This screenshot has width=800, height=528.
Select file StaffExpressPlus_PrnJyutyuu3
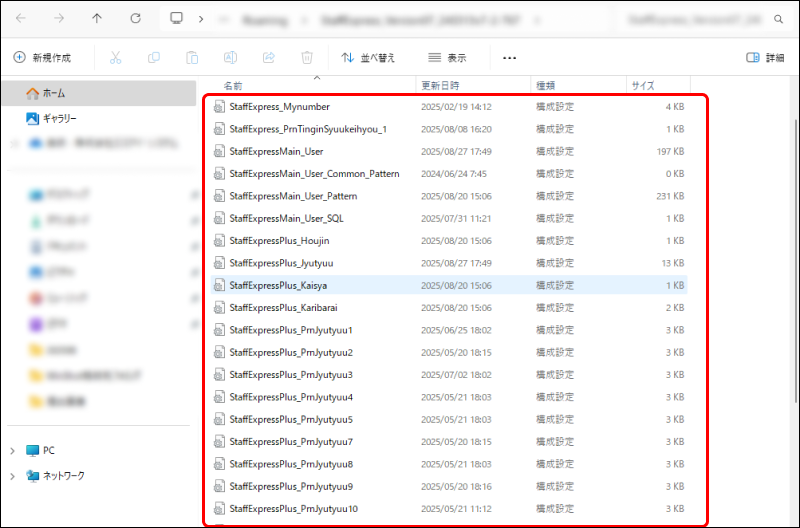tap(291, 375)
